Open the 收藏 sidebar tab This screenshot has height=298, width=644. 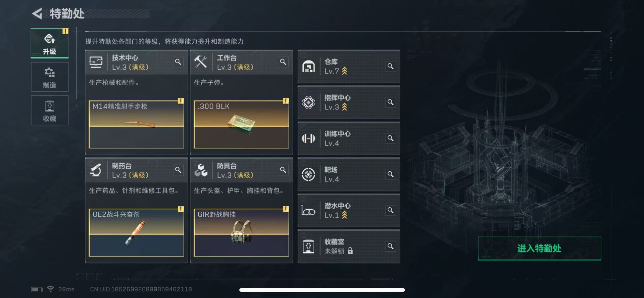50,111
